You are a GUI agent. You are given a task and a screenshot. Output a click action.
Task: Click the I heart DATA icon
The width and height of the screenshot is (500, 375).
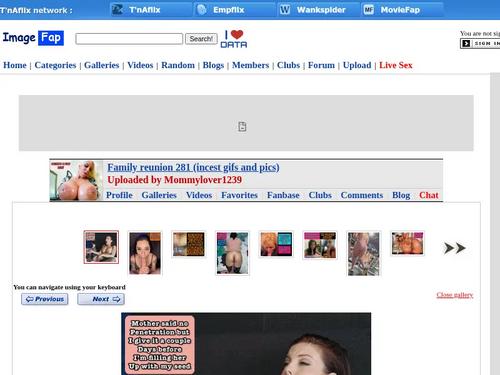[234, 39]
